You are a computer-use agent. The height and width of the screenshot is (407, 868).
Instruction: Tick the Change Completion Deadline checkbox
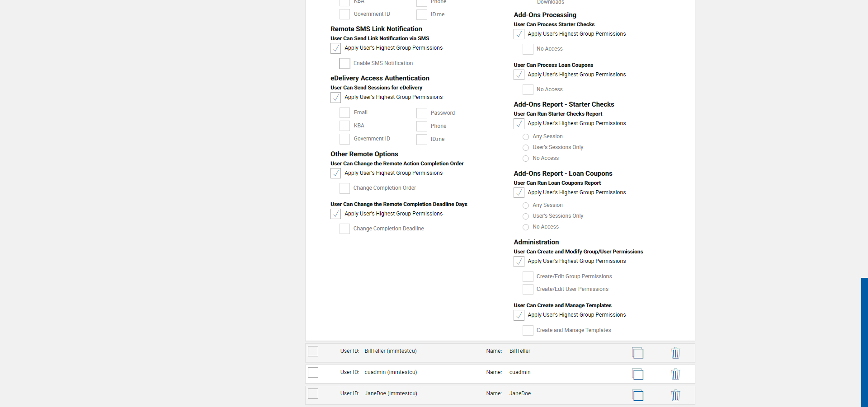point(344,229)
